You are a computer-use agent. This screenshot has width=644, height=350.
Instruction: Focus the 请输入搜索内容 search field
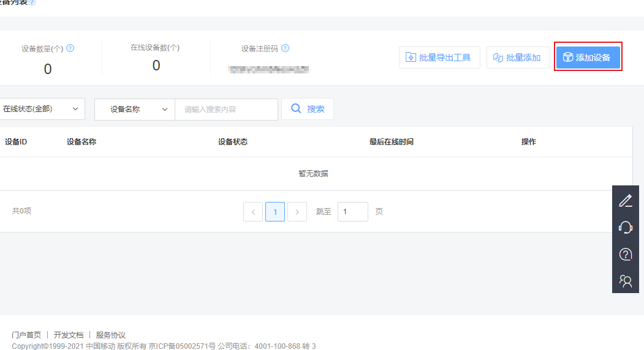[226, 109]
